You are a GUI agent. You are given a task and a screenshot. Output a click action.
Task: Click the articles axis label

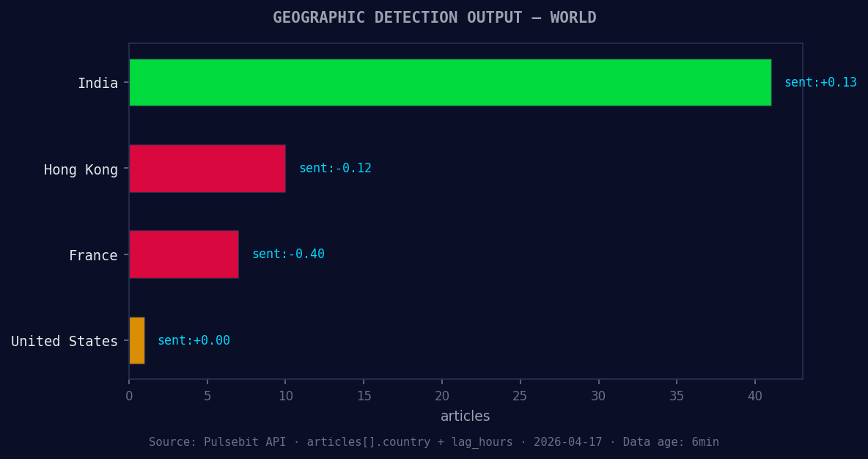tap(465, 416)
